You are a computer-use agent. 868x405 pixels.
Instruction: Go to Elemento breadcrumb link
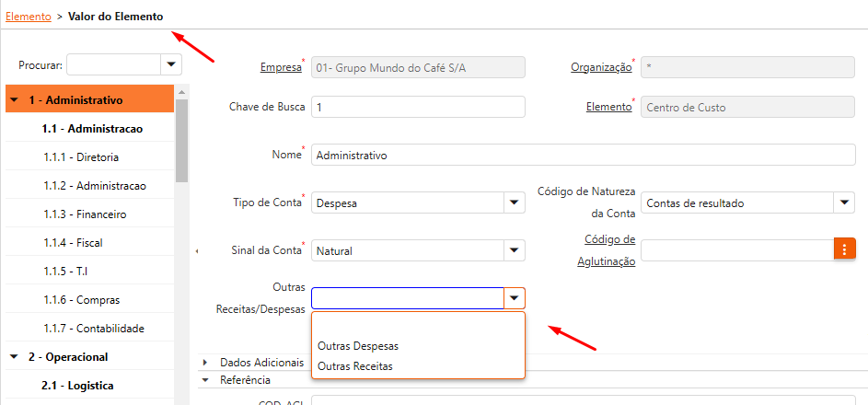28,17
